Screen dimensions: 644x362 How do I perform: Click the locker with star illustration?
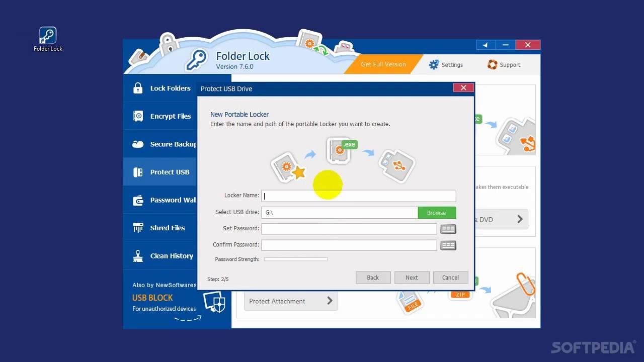click(288, 167)
